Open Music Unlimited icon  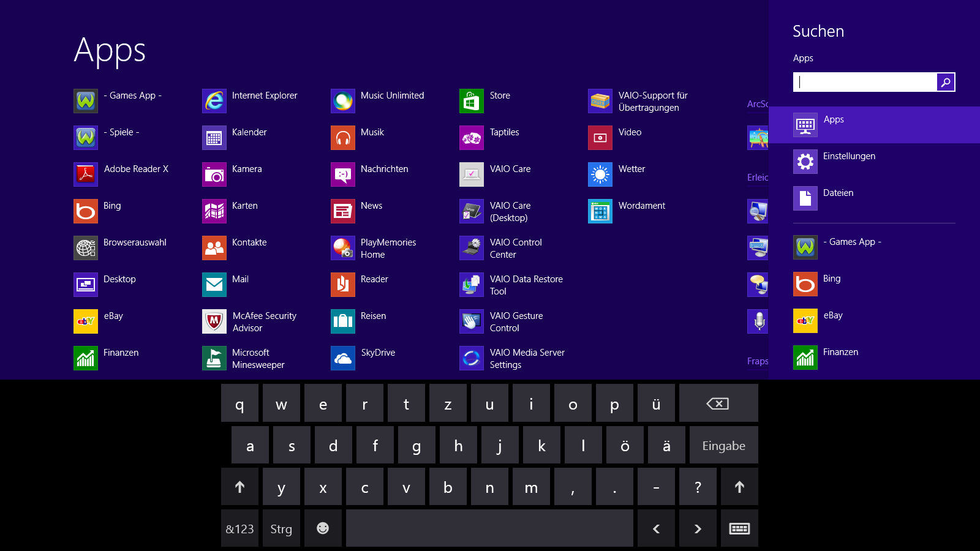[343, 101]
